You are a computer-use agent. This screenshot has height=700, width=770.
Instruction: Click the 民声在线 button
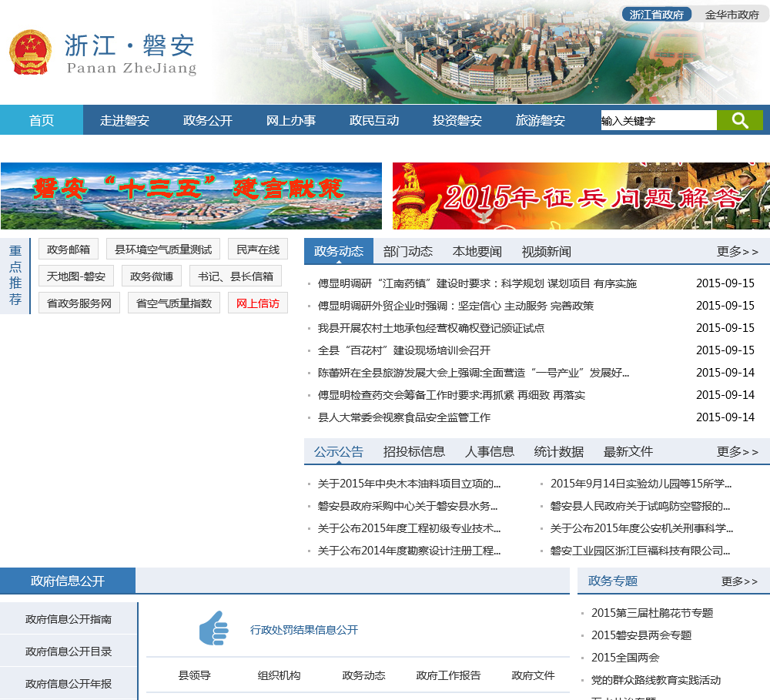pos(258,249)
